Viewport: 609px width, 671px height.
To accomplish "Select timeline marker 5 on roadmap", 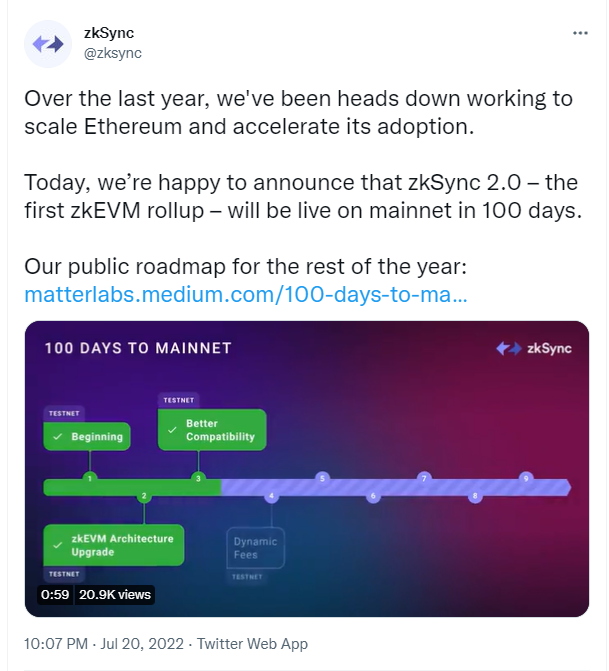I will 322,478.
